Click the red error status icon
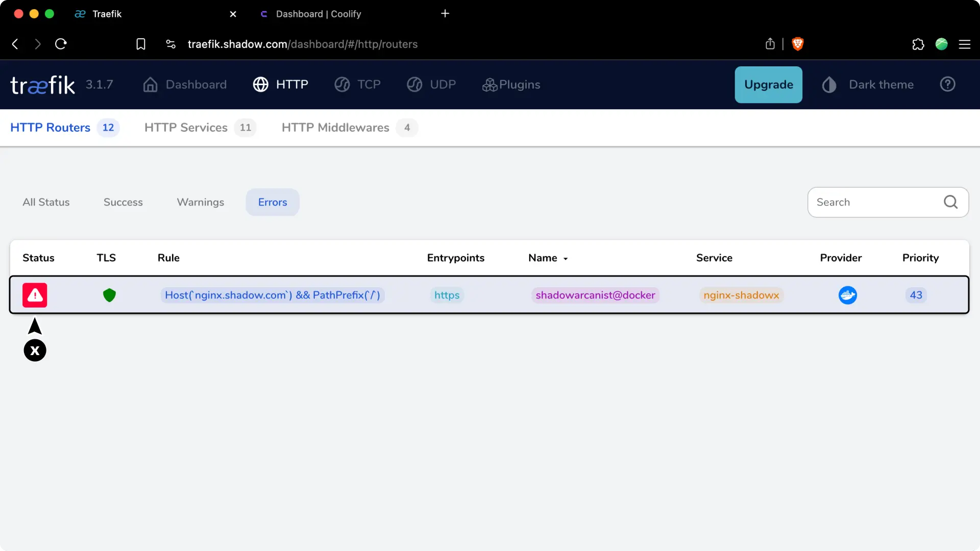980x551 pixels. pyautogui.click(x=35, y=295)
